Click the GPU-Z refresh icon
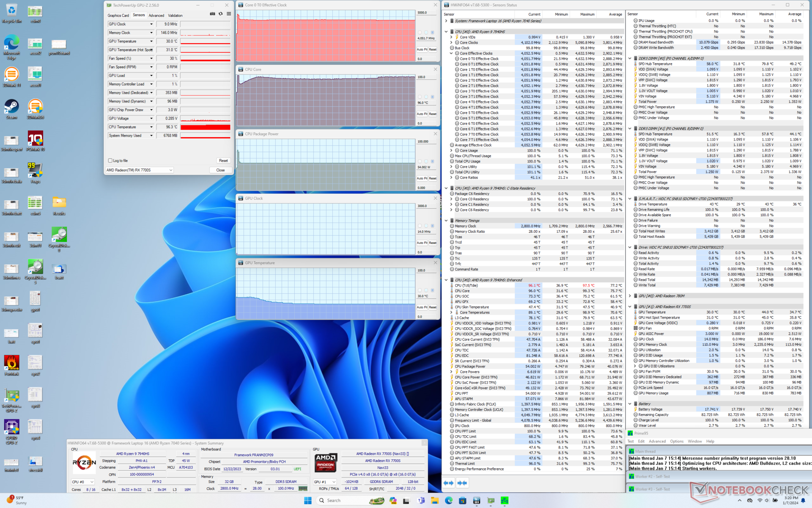 220,14
